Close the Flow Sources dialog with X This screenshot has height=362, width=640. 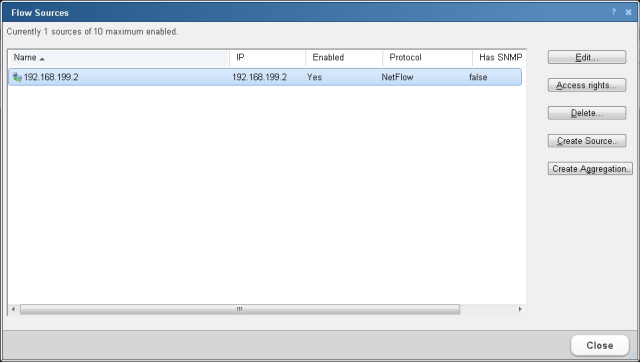(629, 12)
